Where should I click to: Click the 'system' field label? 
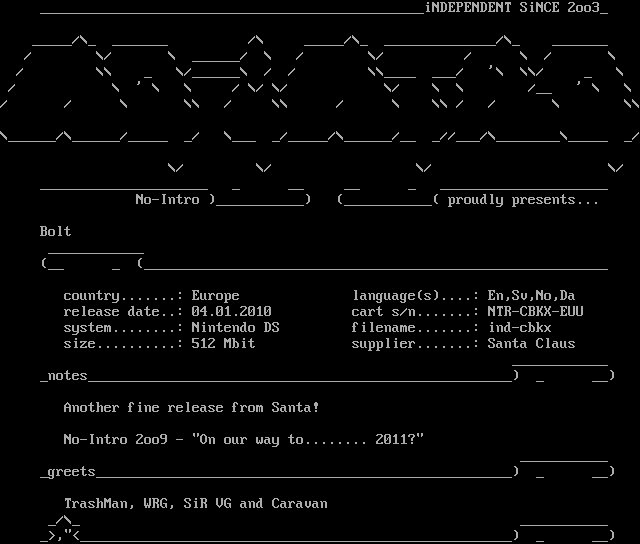click(87, 328)
